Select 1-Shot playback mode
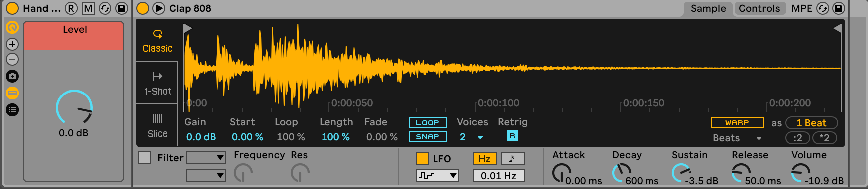The image size is (868, 189). coord(157,83)
